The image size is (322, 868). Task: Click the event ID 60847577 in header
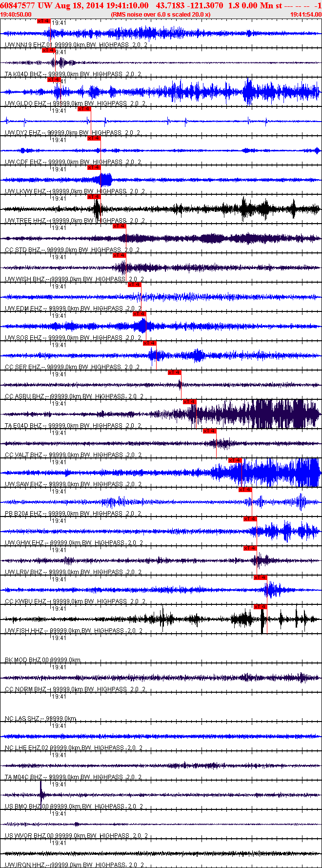click(18, 5)
